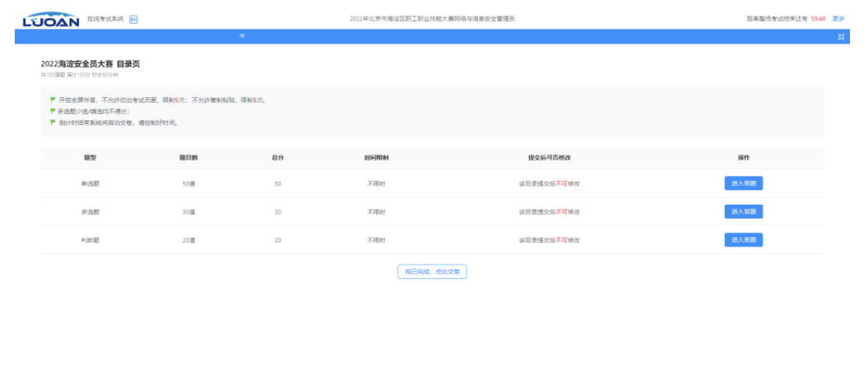Enter the 多选题 section via 进入答题
868x383 pixels.
[x=743, y=211]
